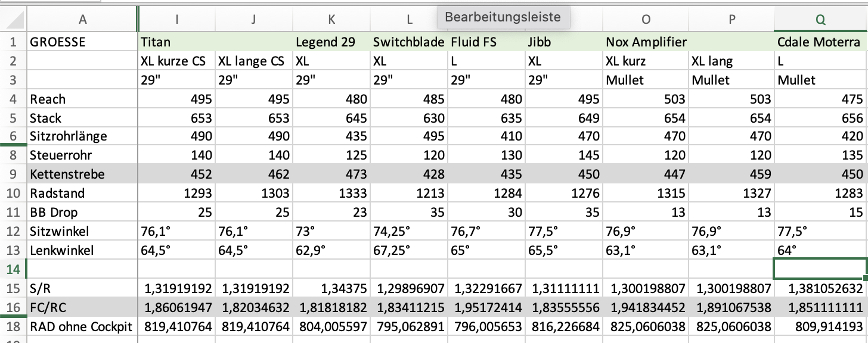
Task: Click the selected empty cell Q14
Action: [820, 269]
